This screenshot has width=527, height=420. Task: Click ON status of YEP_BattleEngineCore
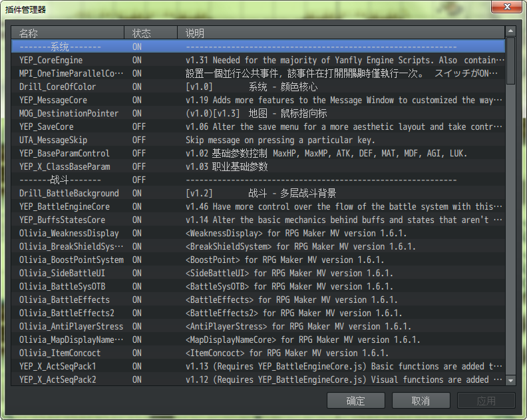point(137,206)
